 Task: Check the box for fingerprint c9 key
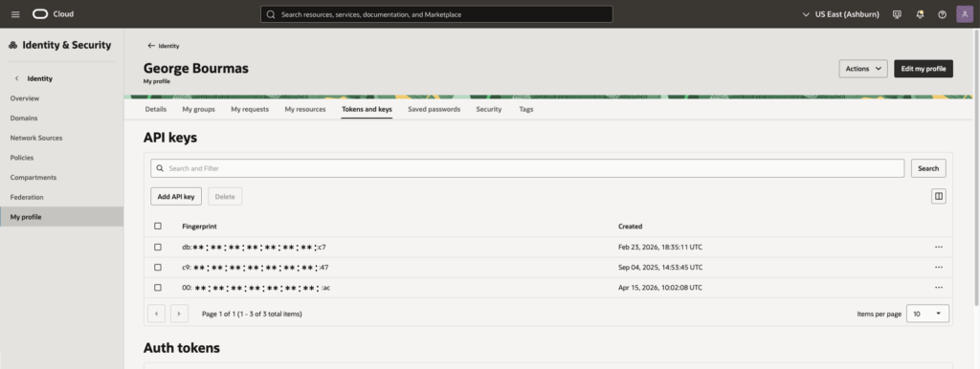[x=158, y=268]
